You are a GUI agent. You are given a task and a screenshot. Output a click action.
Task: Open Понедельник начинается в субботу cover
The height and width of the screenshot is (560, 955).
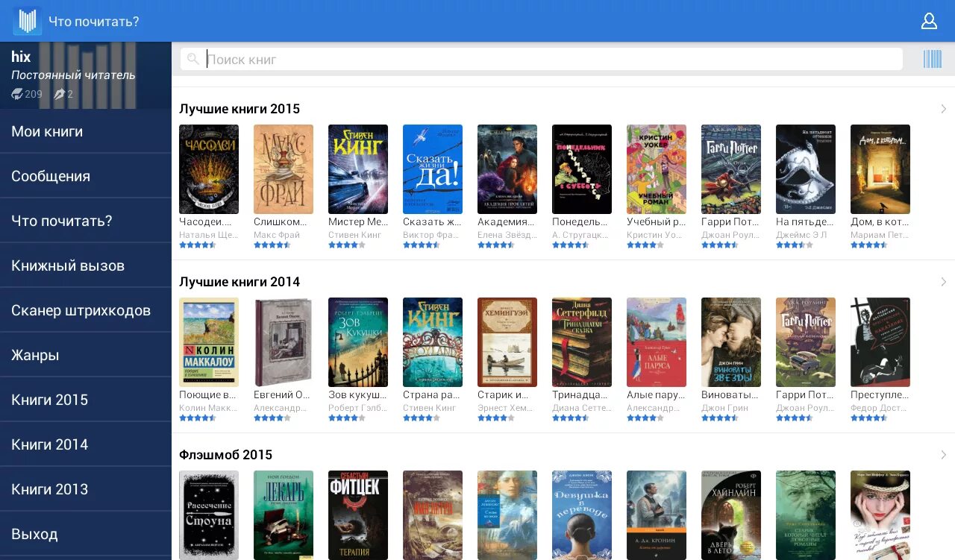582,169
